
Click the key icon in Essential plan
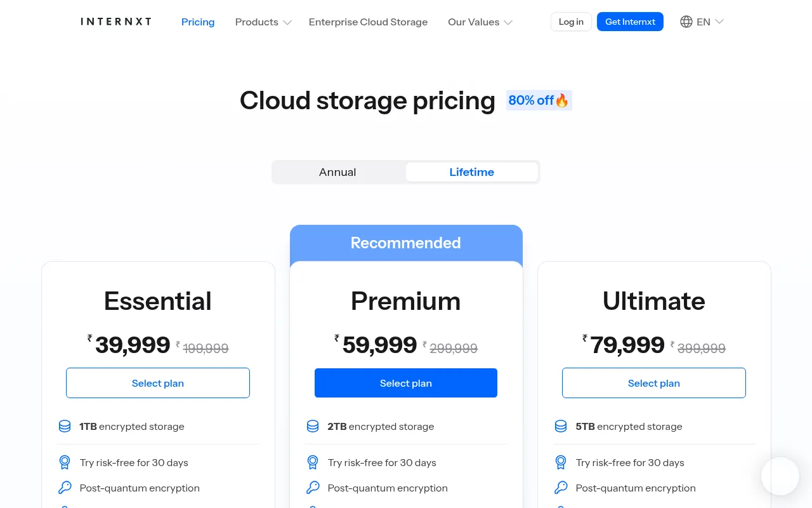(65, 488)
